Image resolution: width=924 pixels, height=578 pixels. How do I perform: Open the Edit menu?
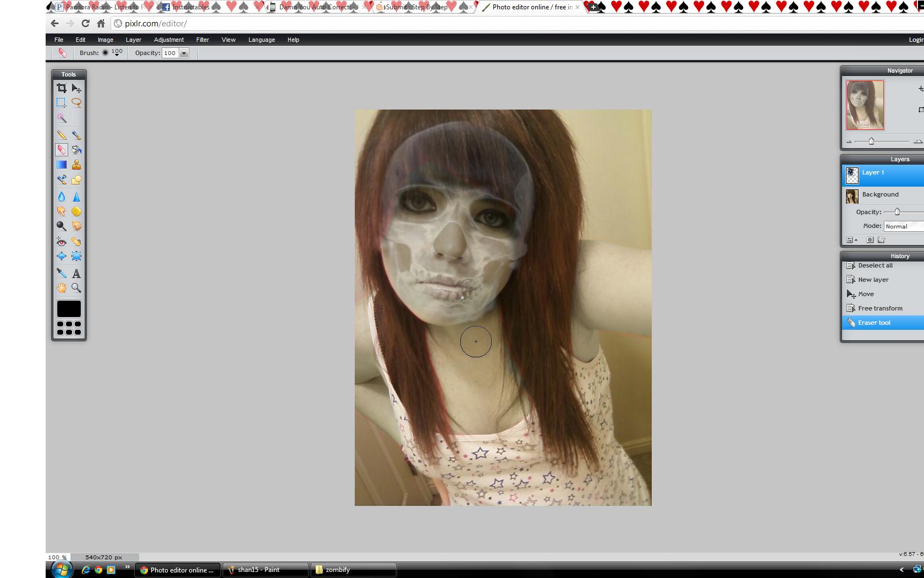pos(80,40)
